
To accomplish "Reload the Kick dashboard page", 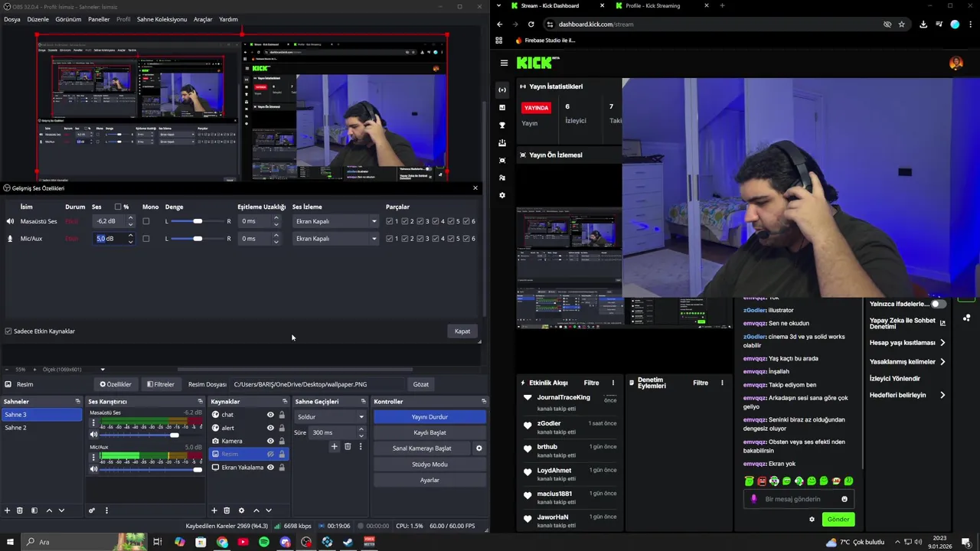I will point(531,24).
